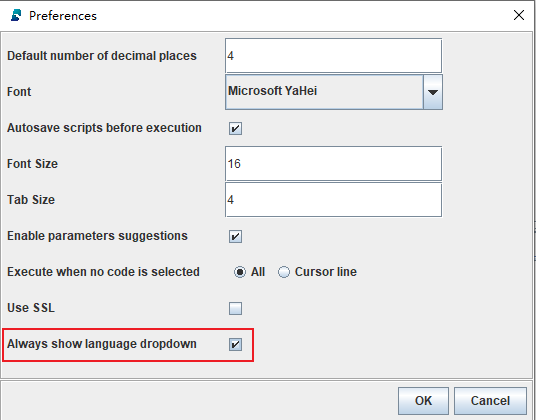
Task: Disable Enable parameters suggestions checkbox
Action: point(236,236)
